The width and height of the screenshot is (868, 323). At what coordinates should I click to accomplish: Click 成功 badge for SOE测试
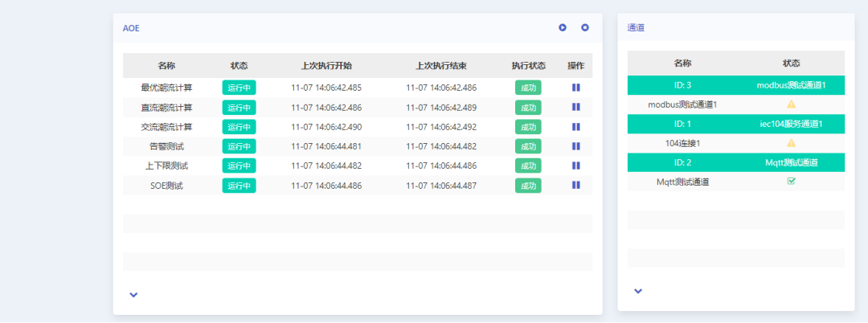point(528,186)
